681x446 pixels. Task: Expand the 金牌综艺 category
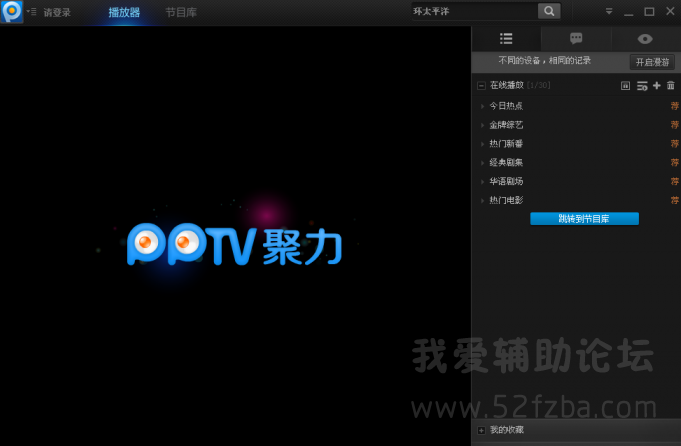[482, 126]
